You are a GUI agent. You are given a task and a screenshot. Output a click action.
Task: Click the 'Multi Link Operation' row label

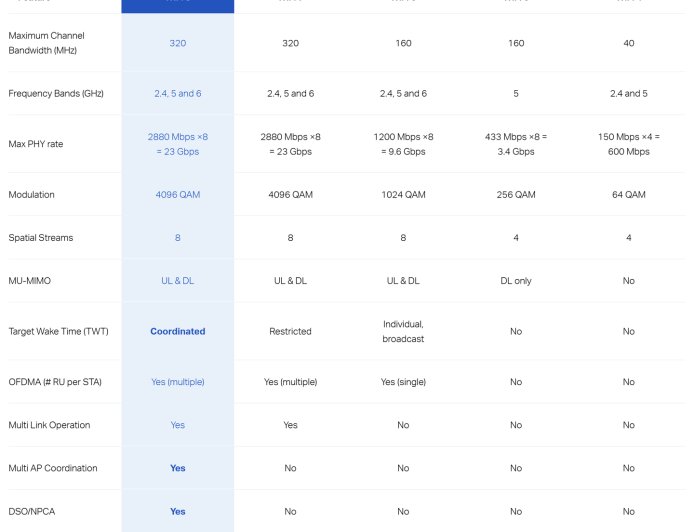49,425
